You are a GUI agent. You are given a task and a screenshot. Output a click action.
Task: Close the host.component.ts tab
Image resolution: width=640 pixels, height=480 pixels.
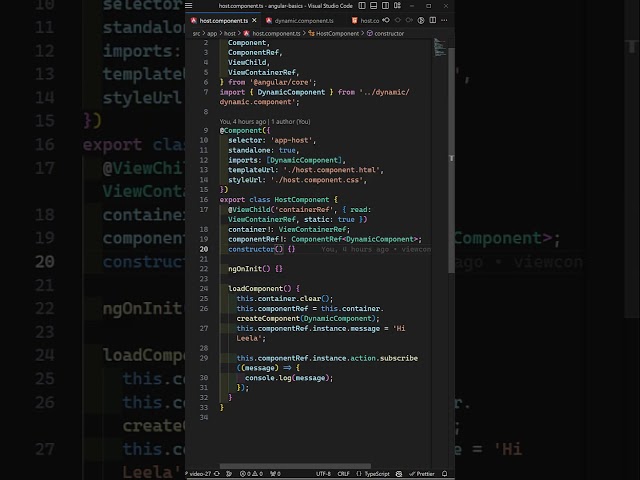[x=254, y=20]
